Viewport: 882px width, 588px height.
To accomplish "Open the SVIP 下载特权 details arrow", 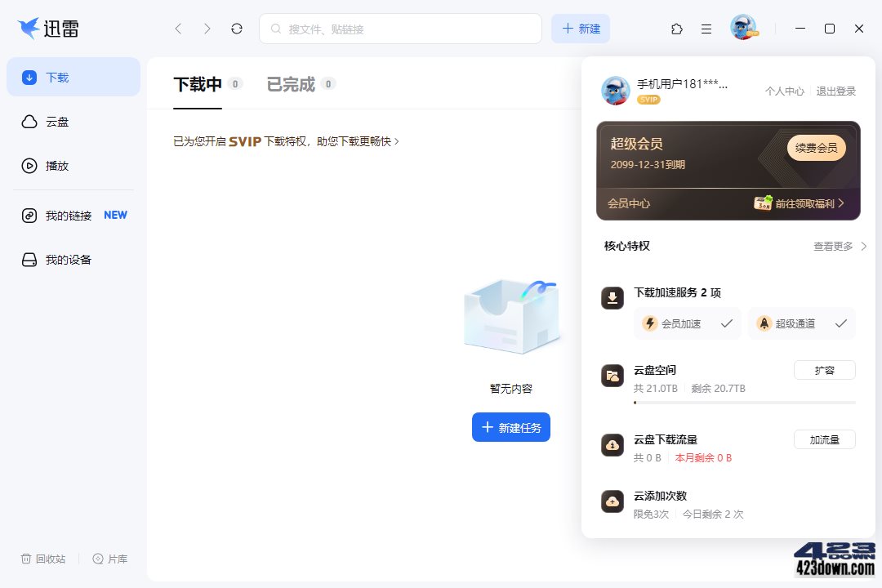I will coord(397,141).
